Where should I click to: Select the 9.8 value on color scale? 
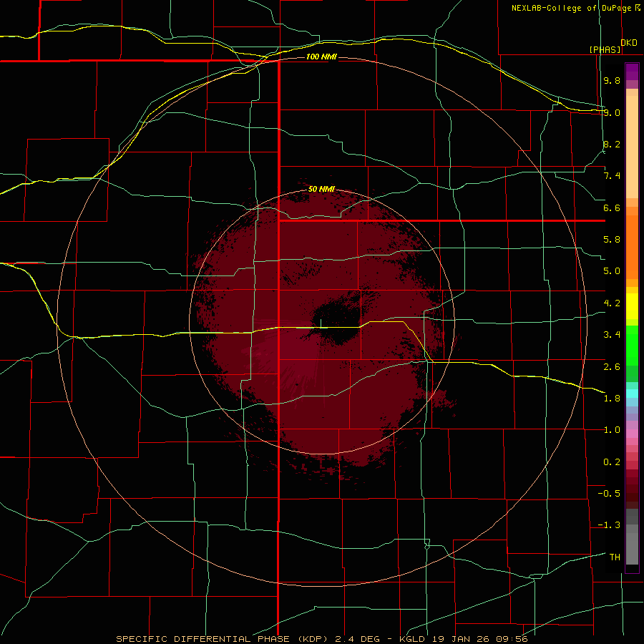tap(612, 80)
